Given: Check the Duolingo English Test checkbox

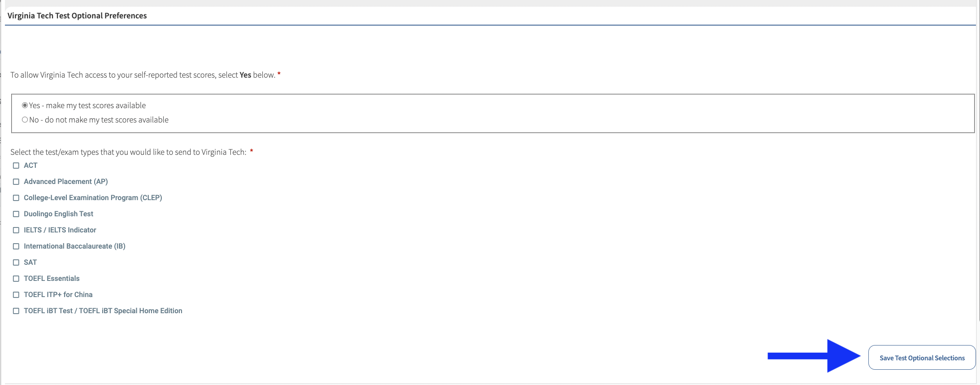Looking at the screenshot, I should [x=16, y=214].
